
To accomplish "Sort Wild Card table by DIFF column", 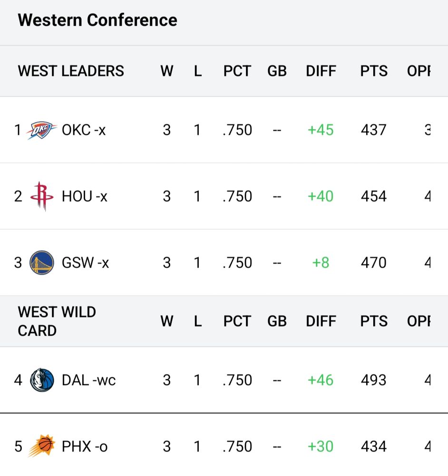I will point(321,321).
